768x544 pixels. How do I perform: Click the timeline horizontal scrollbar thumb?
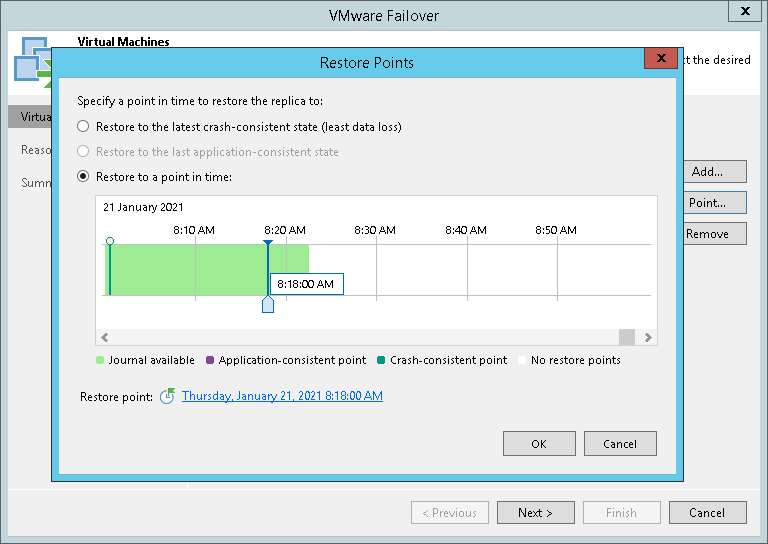coord(627,337)
